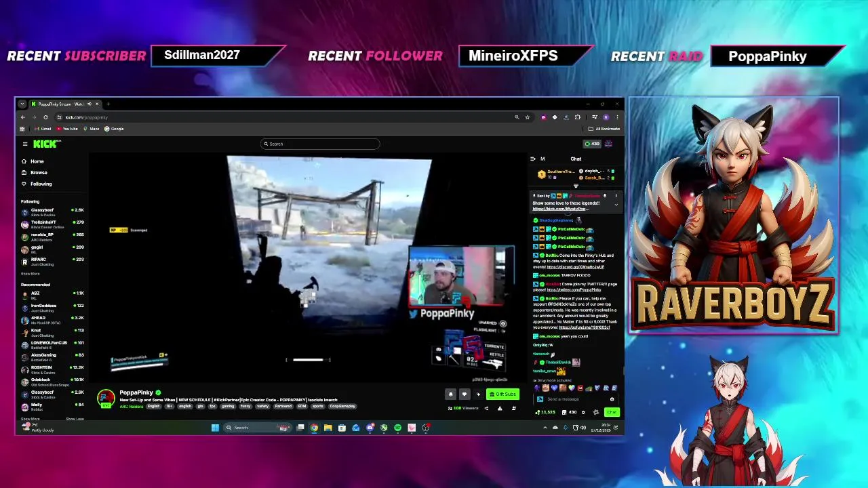Go back in browser history
Screen dimensions: 868x488
point(23,117)
